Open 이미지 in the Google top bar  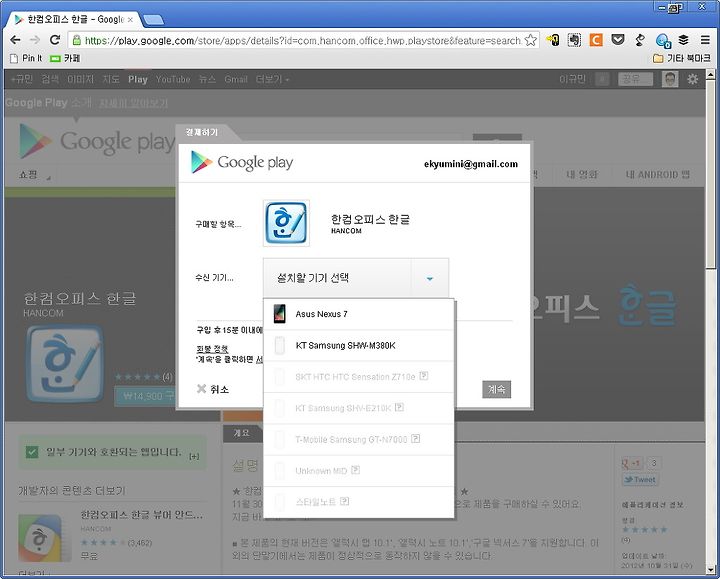coord(80,79)
